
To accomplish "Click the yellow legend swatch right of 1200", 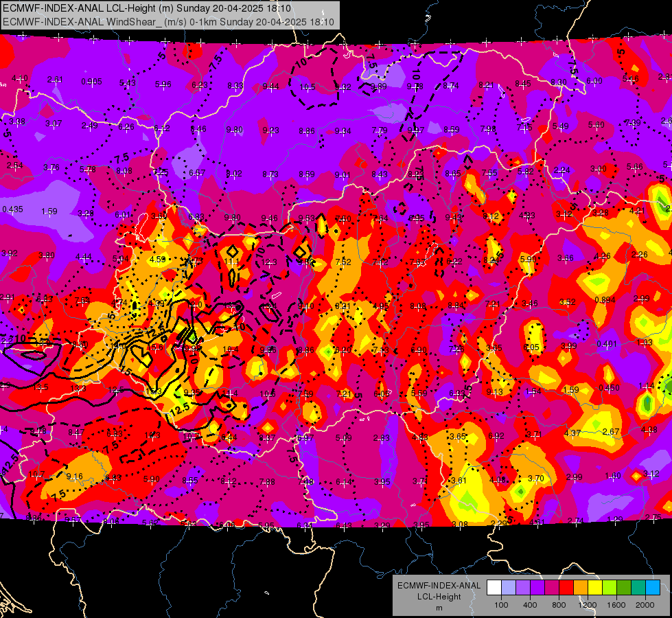I will point(595,587).
